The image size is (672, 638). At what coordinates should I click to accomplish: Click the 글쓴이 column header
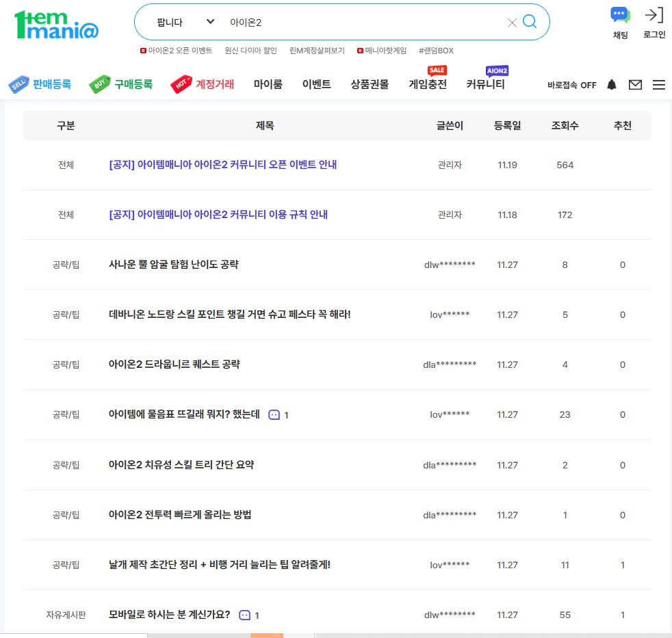[x=450, y=125]
